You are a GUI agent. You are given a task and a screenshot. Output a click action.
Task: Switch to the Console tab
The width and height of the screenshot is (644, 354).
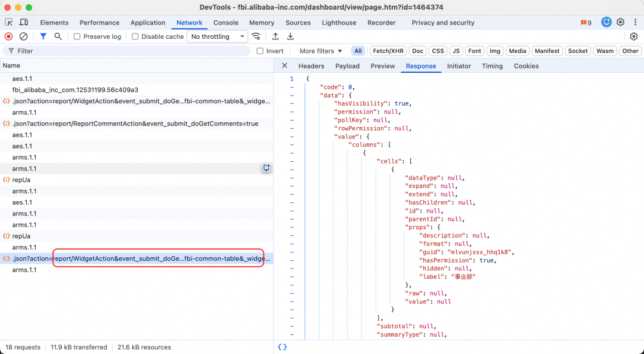coord(226,23)
